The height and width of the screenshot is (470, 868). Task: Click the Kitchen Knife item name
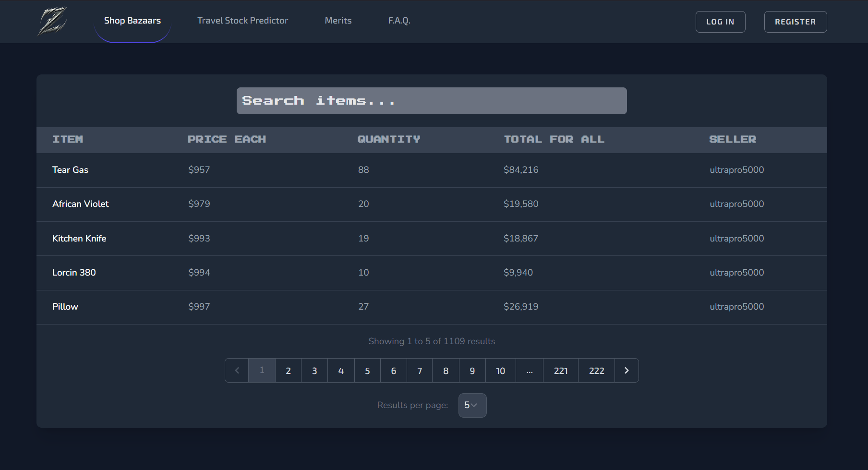point(79,239)
